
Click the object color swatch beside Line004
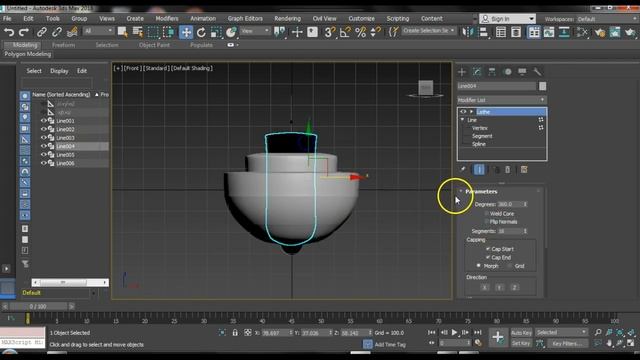click(542, 86)
